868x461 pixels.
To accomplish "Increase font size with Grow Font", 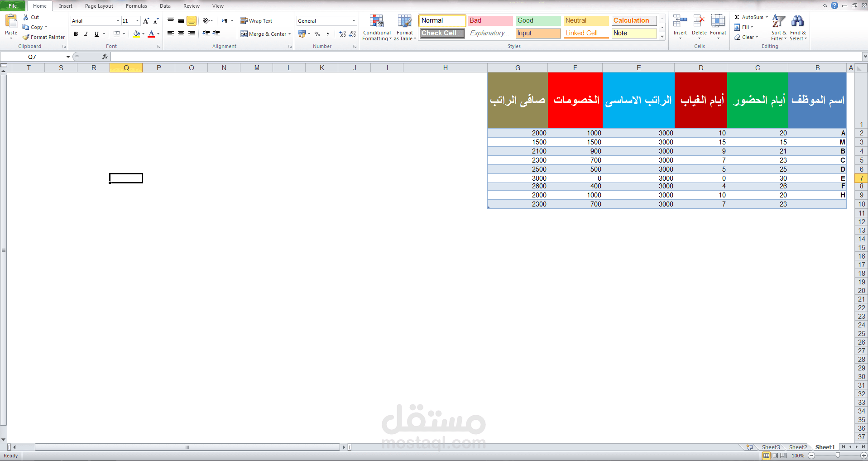I will pyautogui.click(x=146, y=21).
